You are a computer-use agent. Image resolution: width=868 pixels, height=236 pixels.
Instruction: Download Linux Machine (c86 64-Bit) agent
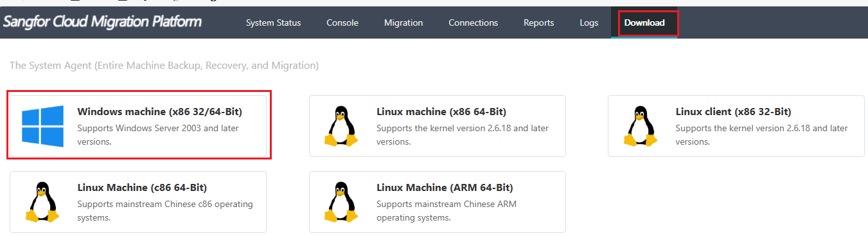click(138, 202)
